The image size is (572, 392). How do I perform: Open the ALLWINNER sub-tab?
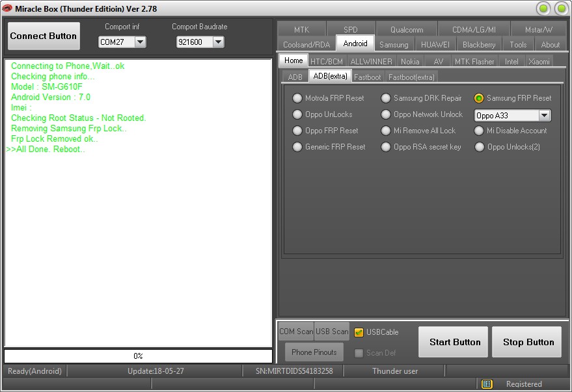[x=371, y=62]
